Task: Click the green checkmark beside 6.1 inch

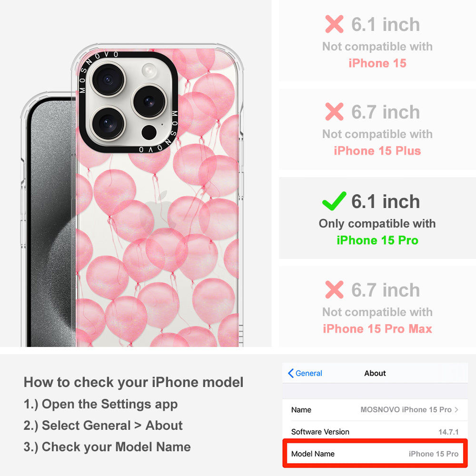Action: coord(334,201)
